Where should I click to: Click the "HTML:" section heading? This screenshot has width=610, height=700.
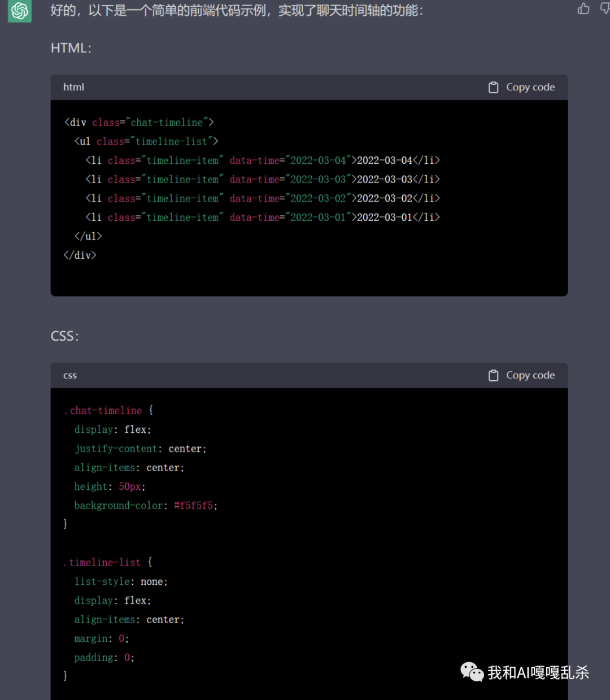click(x=71, y=48)
